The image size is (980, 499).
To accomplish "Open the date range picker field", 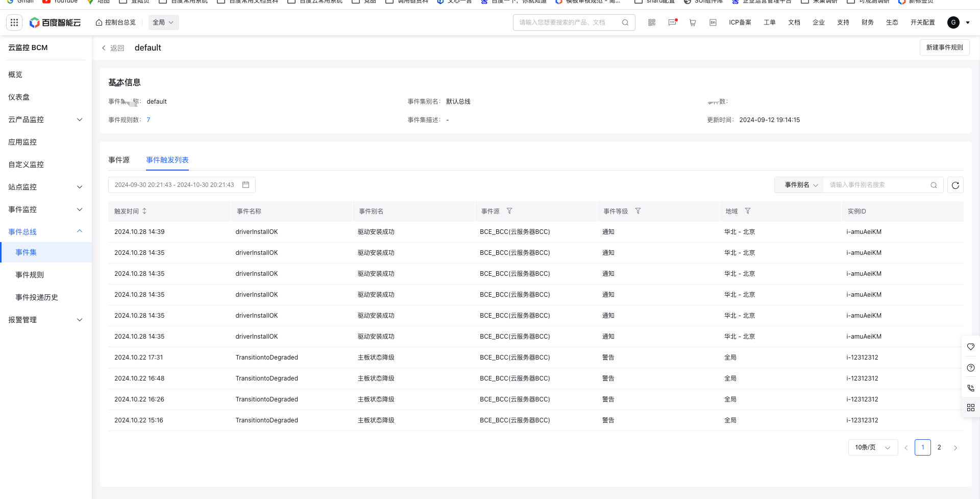I will pos(182,185).
